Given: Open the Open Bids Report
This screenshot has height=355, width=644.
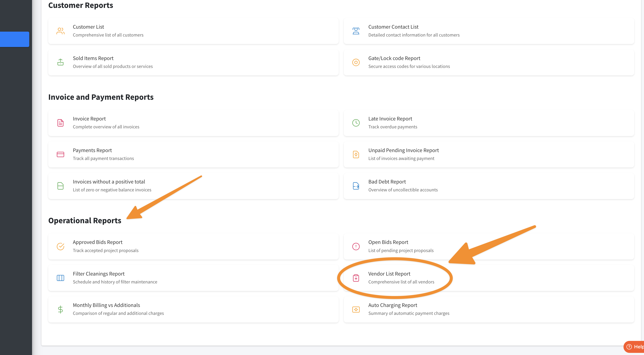Looking at the screenshot, I should tap(388, 242).
